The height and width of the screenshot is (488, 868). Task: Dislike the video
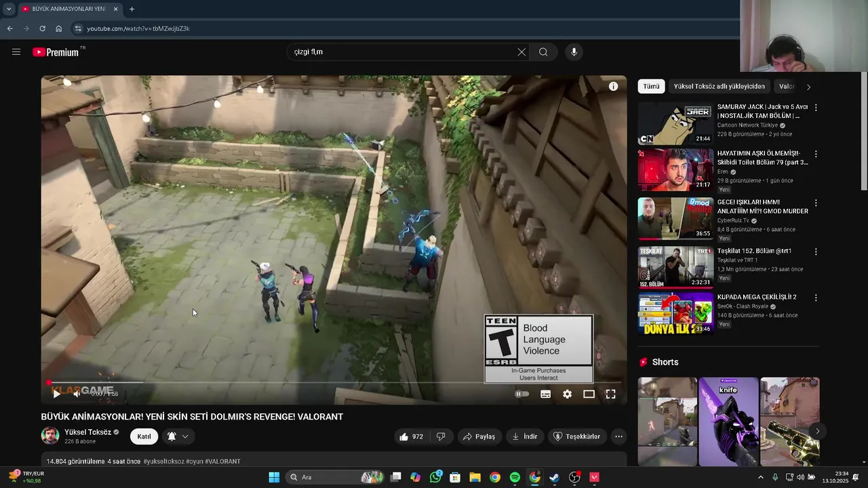(441, 436)
